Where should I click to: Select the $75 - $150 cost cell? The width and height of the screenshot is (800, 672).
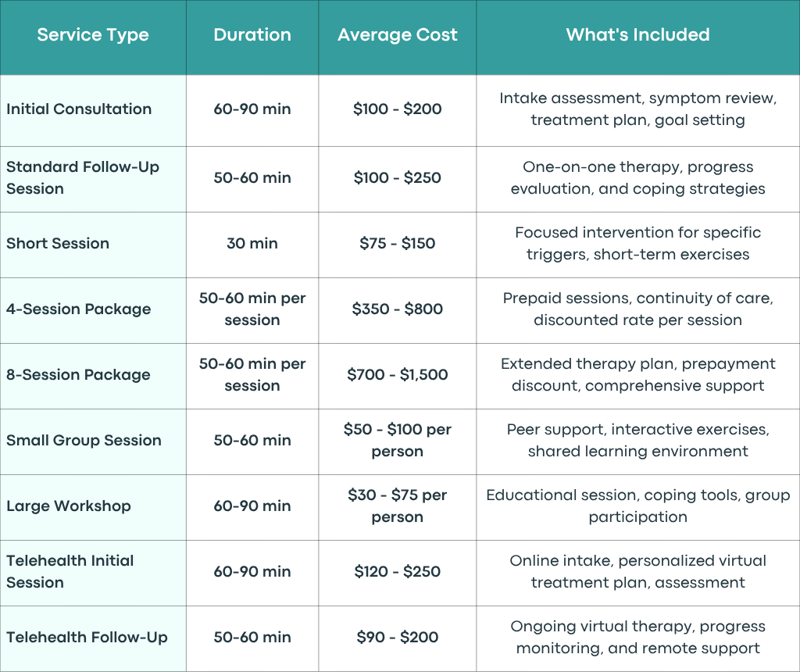click(398, 243)
